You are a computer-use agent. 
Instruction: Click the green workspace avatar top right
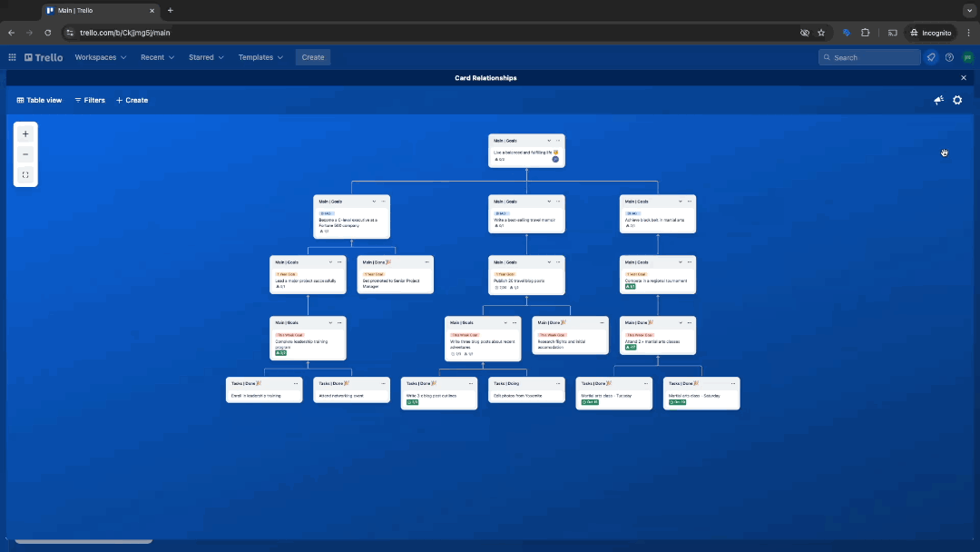[967, 56]
